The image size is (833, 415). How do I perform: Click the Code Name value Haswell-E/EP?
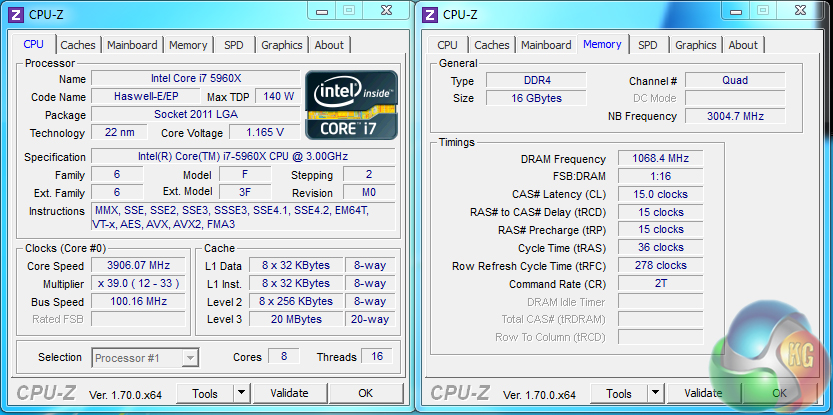pyautogui.click(x=146, y=96)
